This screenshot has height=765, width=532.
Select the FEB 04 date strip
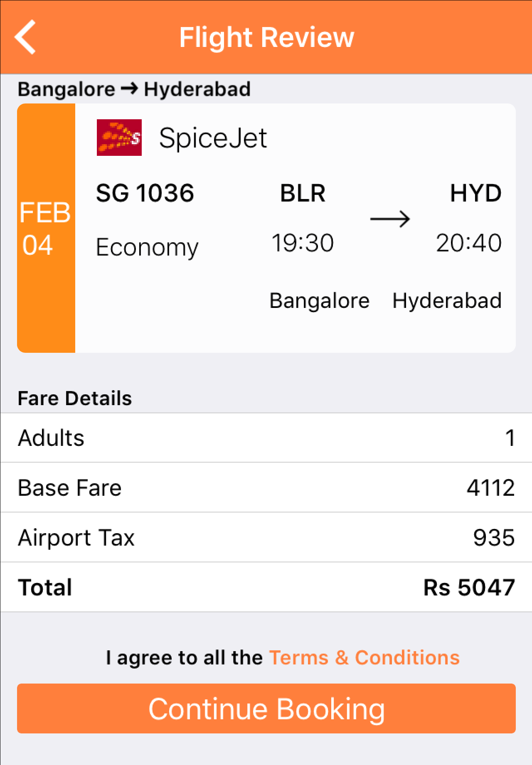coord(46,228)
